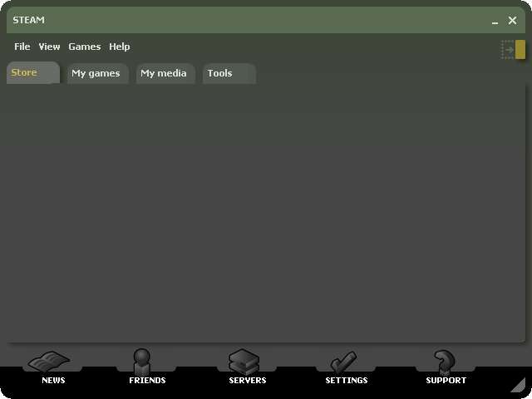Click the FRIENDS label

147,380
